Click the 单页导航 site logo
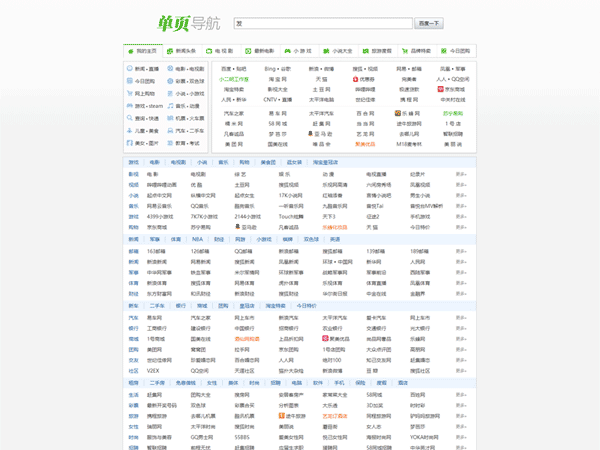This screenshot has width=600, height=450. 182,23
